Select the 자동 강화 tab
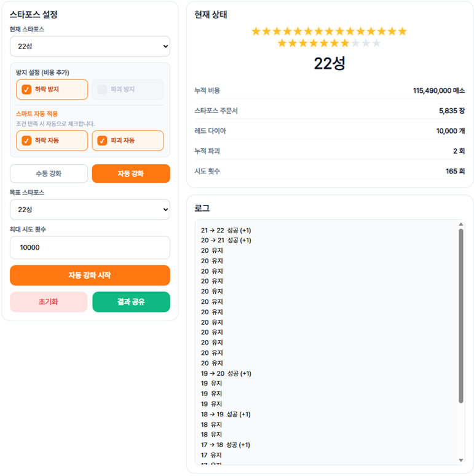This screenshot has height=476, width=474. click(131, 173)
